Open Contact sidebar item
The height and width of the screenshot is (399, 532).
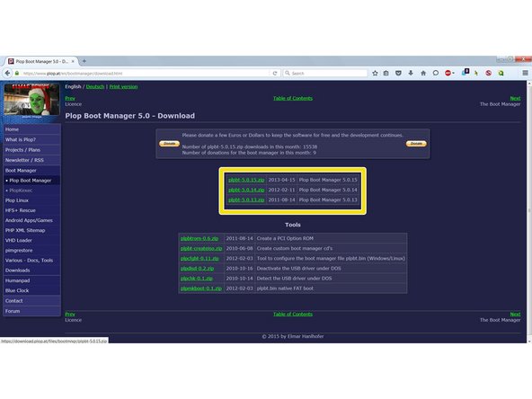[31, 301]
